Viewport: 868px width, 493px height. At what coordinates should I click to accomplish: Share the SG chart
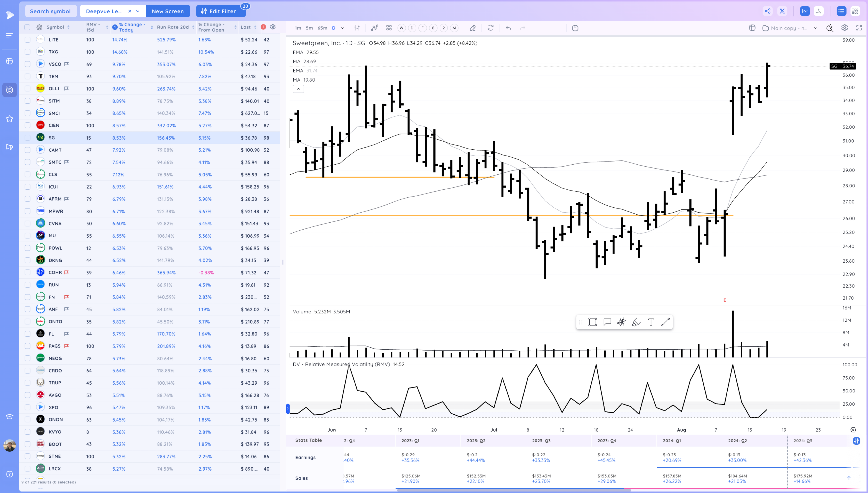[768, 11]
